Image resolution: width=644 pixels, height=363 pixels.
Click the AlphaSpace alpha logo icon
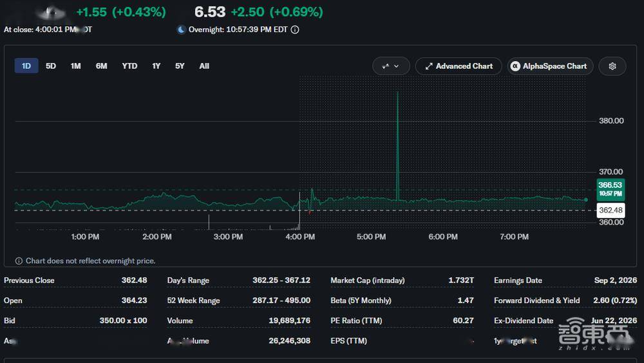(515, 66)
